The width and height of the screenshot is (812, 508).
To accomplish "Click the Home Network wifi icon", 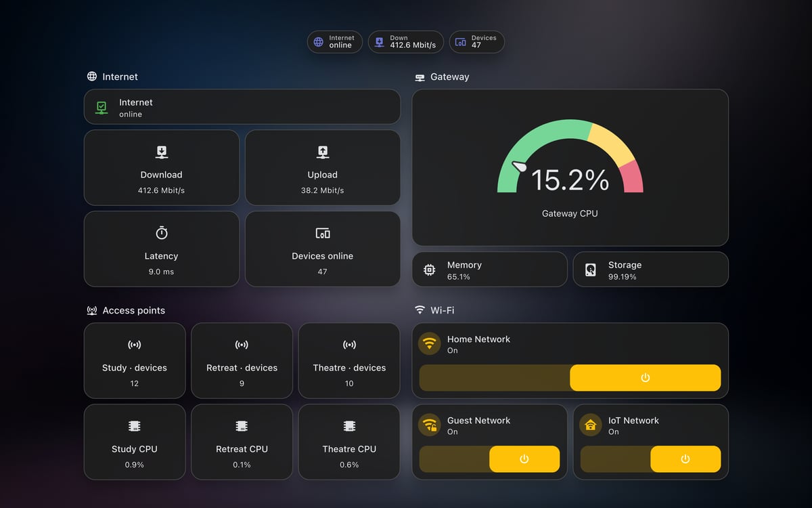I will 430,344.
